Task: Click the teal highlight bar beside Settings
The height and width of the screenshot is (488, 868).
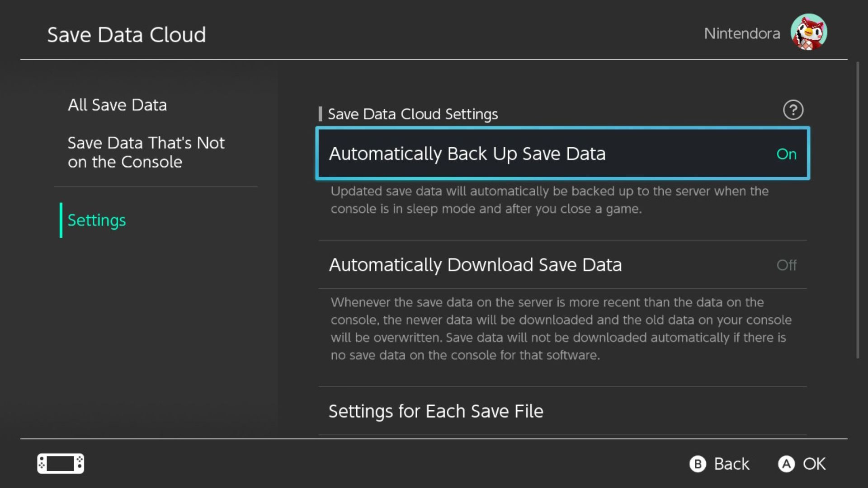Action: (61, 221)
